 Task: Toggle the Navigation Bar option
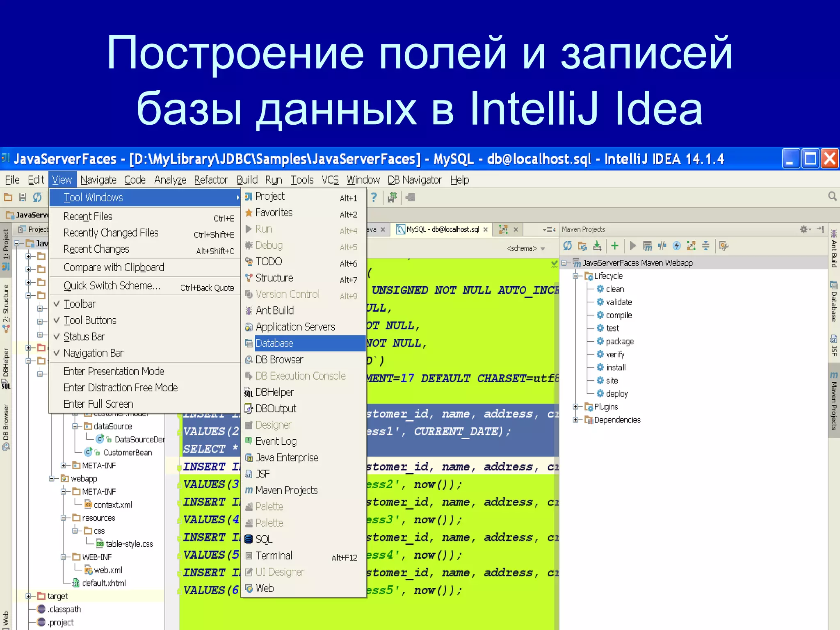point(145,353)
